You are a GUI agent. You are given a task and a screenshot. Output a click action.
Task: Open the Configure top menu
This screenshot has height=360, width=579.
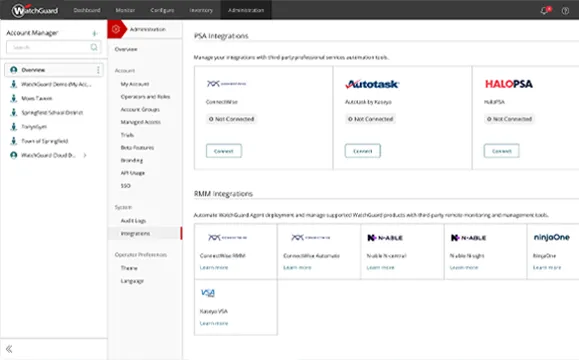162,10
